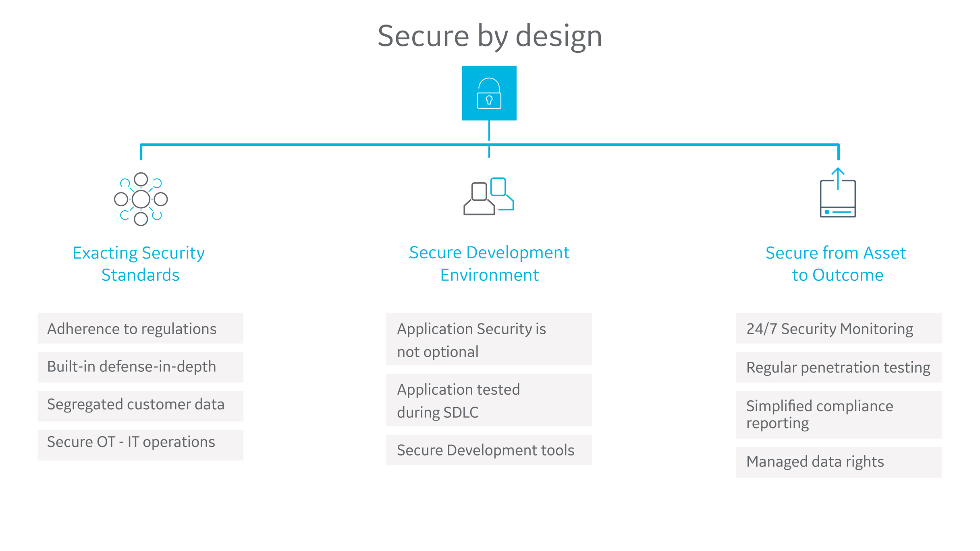Select the Adherence to regulations item
980x551 pixels.
point(141,328)
